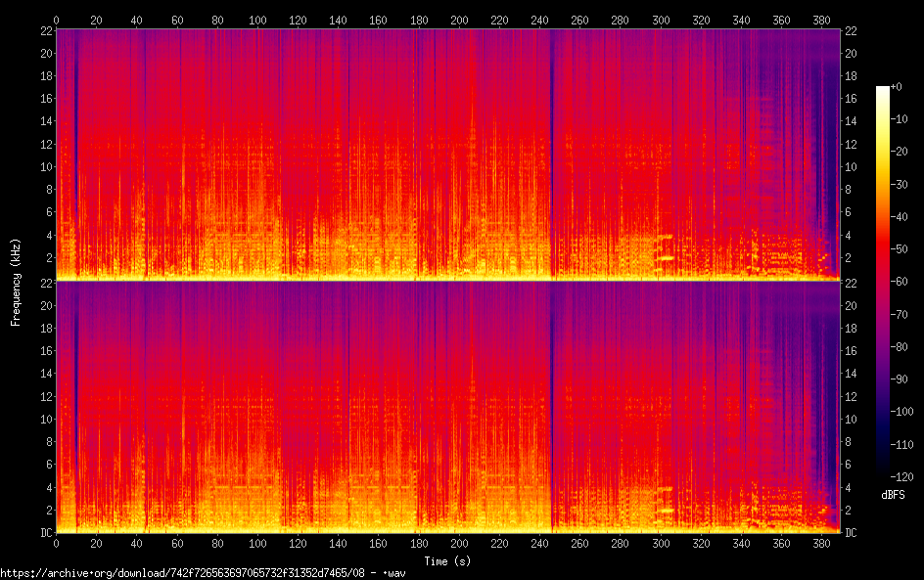Click the "DC" label on the bottom-left frequency axis
Image resolution: width=924 pixels, height=580 pixels.
click(x=44, y=533)
